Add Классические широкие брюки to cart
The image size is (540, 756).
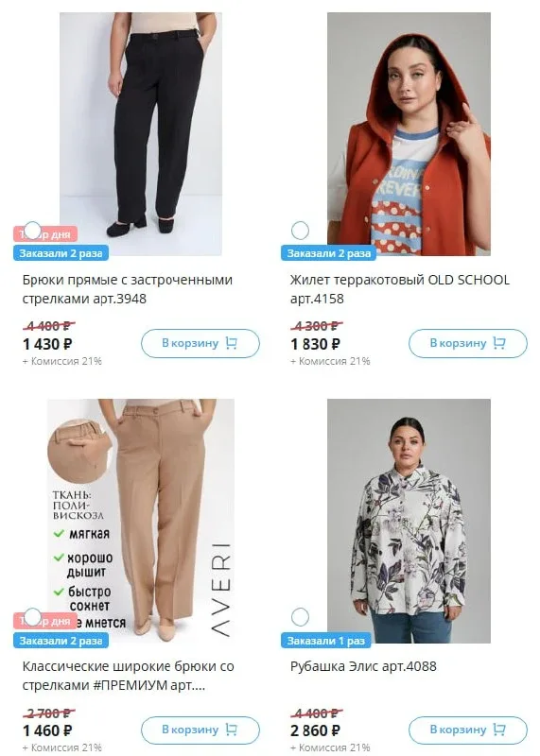click(x=200, y=730)
